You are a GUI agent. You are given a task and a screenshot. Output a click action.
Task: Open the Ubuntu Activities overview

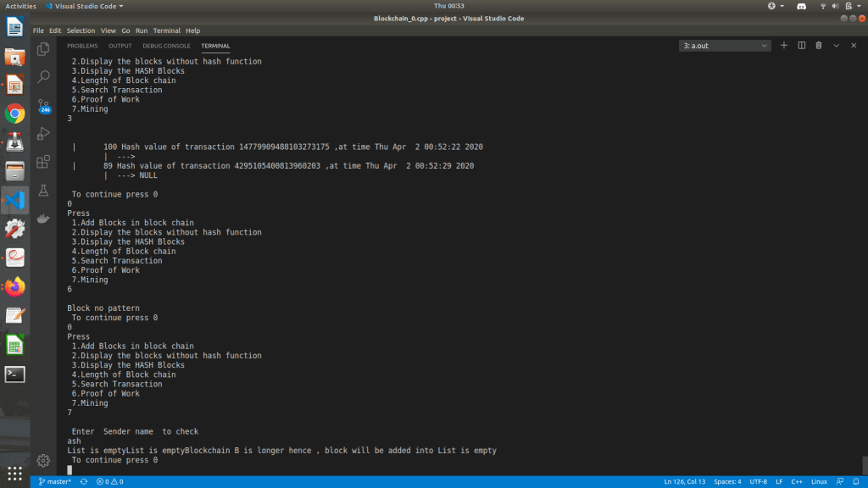(x=21, y=5)
